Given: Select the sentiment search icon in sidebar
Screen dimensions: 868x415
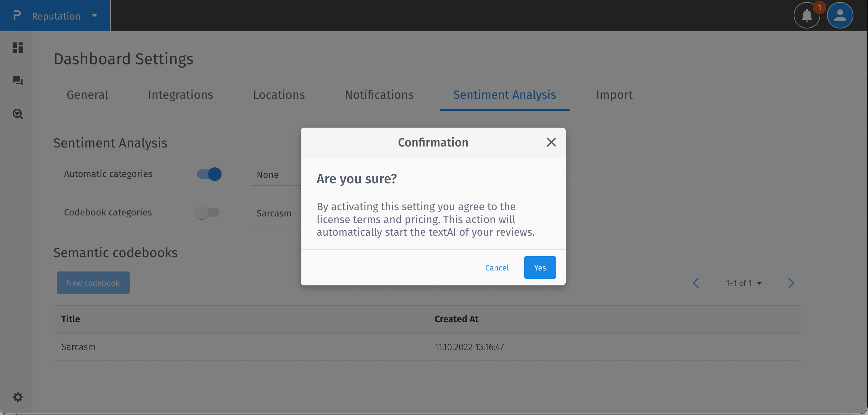Looking at the screenshot, I should [x=17, y=114].
